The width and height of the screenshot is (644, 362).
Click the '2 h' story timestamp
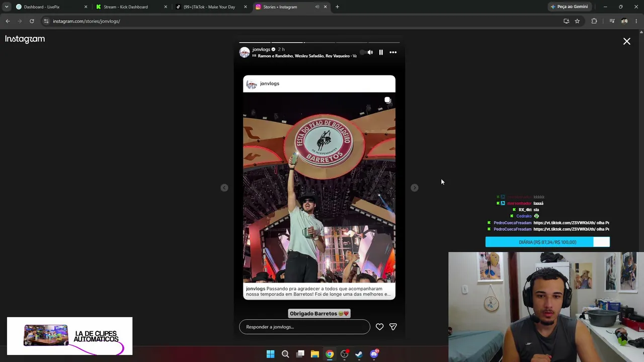pyautogui.click(x=281, y=49)
